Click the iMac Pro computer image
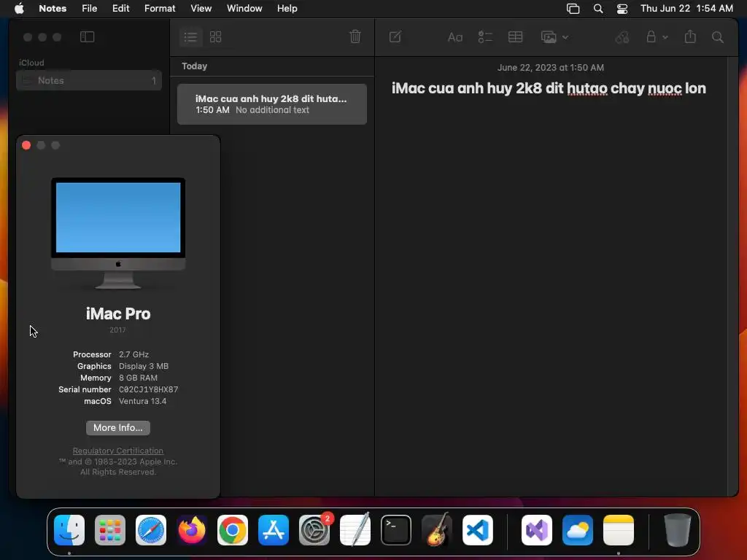Viewport: 747px width, 560px height. click(x=118, y=233)
